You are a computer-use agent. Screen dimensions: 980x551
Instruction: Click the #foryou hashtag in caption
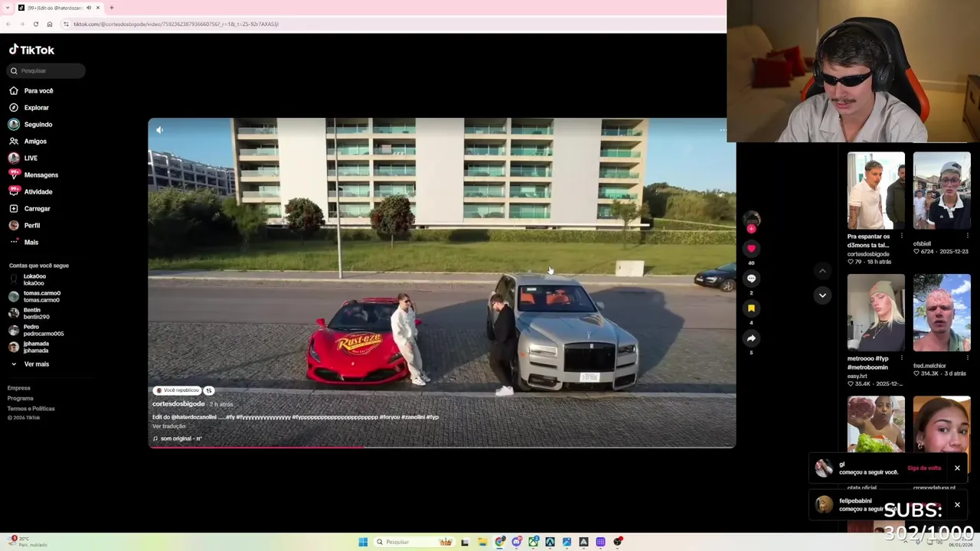pyautogui.click(x=388, y=417)
